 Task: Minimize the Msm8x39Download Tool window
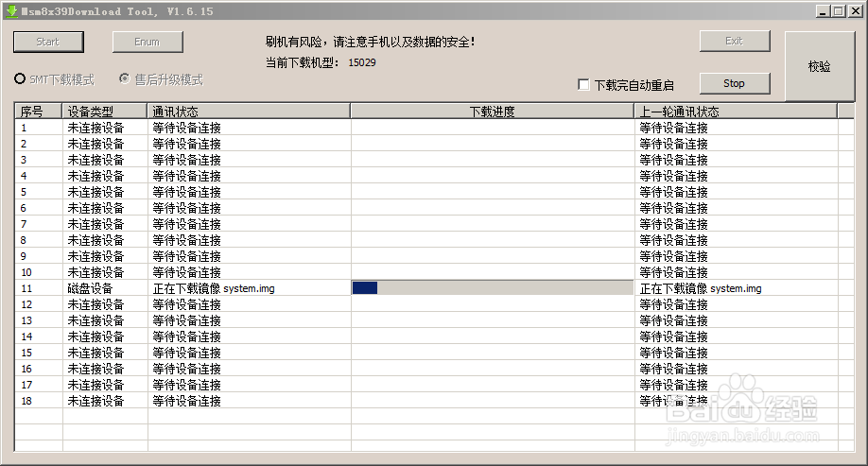tap(824, 11)
